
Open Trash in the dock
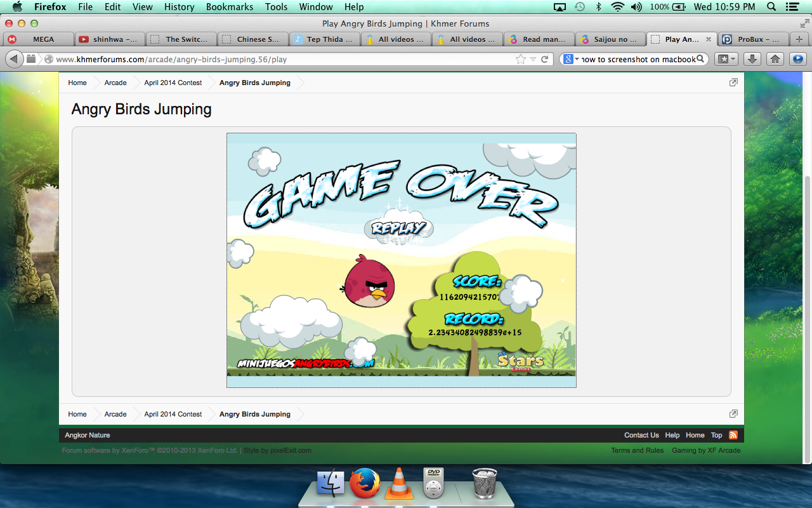coord(485,484)
